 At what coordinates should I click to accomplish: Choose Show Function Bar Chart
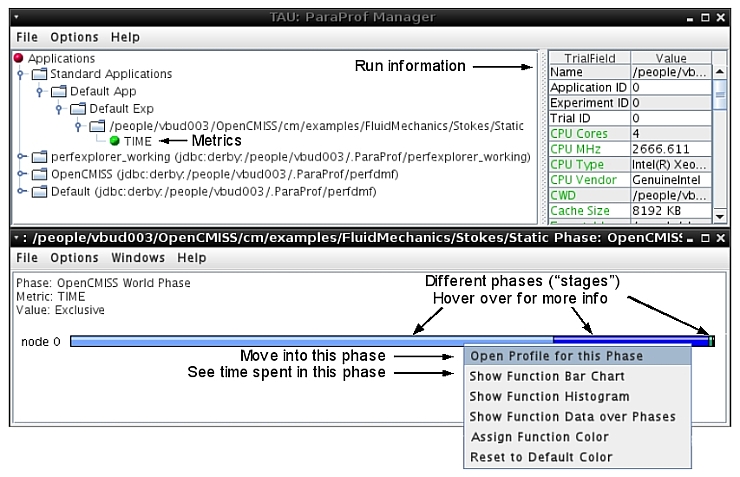[x=578, y=376]
